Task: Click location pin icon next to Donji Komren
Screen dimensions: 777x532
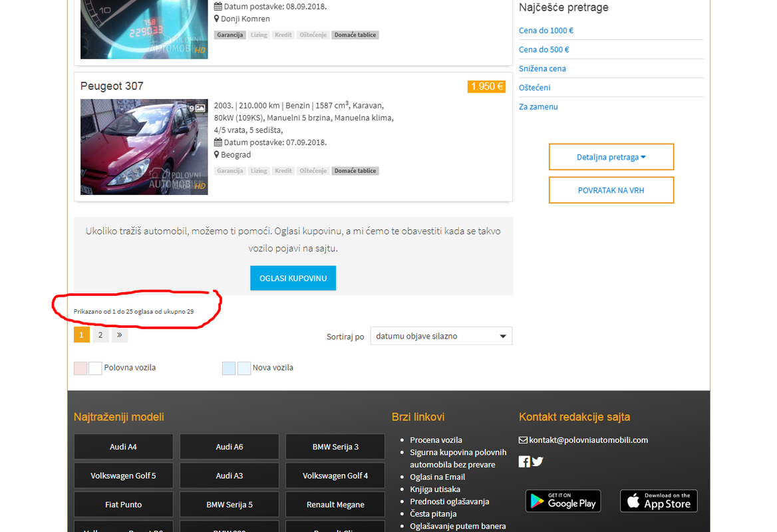Action: coord(217,19)
